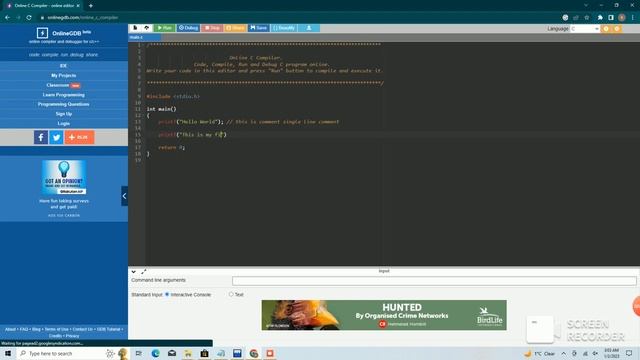The width and height of the screenshot is (640, 360).
Task: Save the code with the Save button
Action: click(x=258, y=28)
